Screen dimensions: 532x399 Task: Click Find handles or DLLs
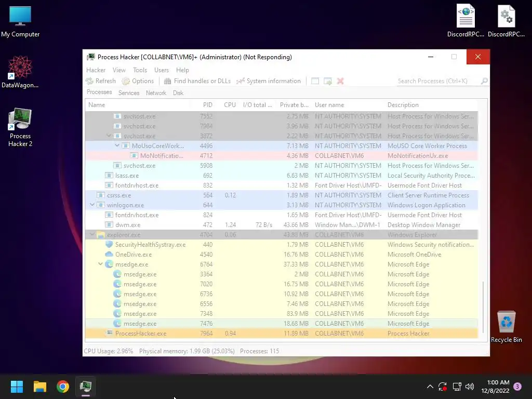click(197, 81)
